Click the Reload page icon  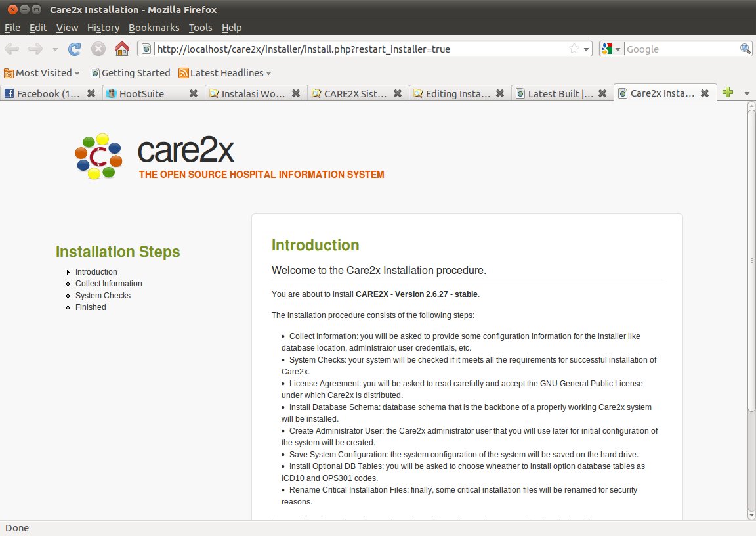(x=75, y=49)
